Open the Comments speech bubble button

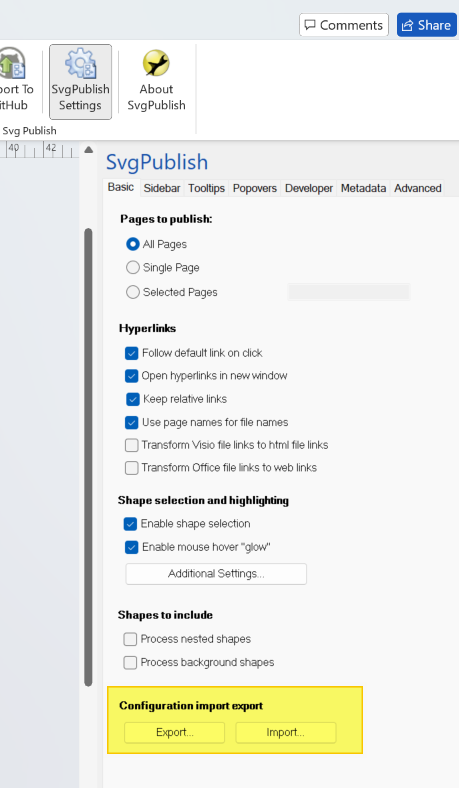pyautogui.click(x=344, y=25)
